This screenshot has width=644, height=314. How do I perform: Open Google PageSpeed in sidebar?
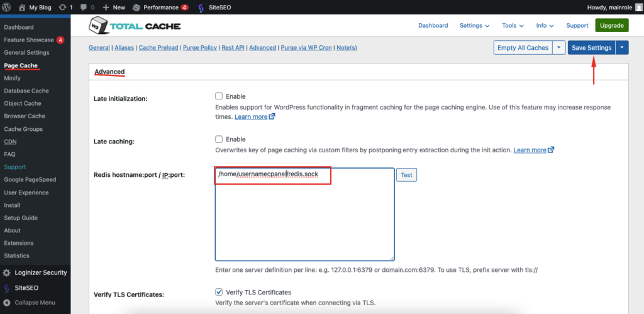coord(30,179)
